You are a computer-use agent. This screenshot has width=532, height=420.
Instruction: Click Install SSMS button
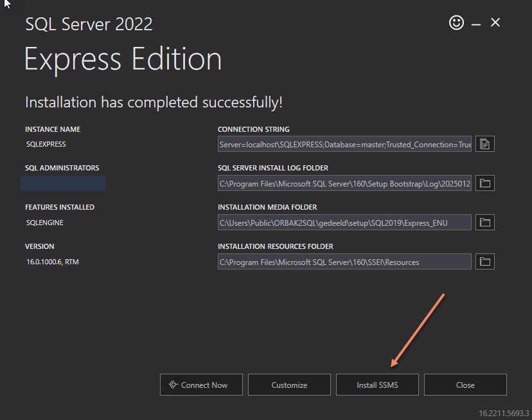(377, 385)
